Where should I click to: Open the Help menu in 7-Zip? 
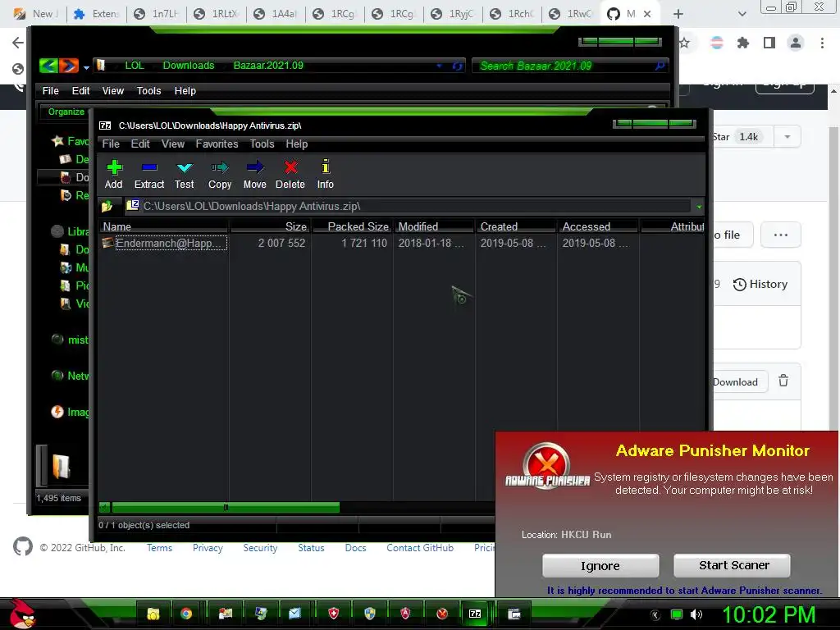[x=297, y=144]
